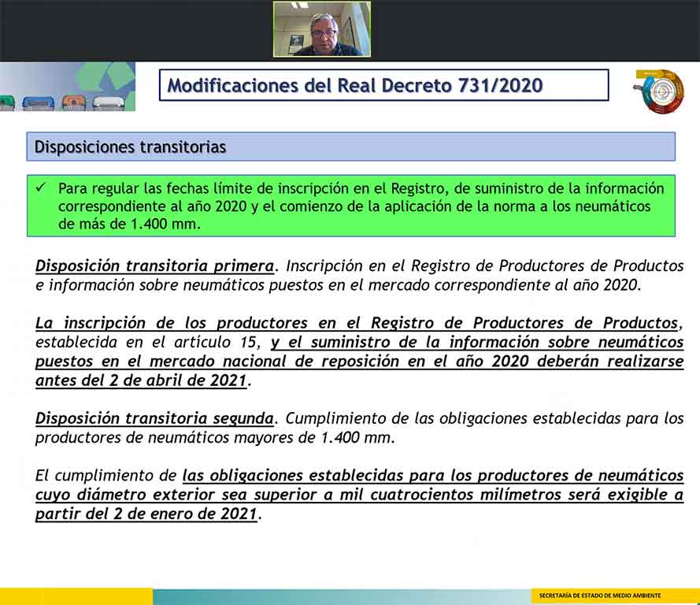This screenshot has width=700, height=605.
Task: Click the recycling bins banner image
Action: (x=68, y=87)
